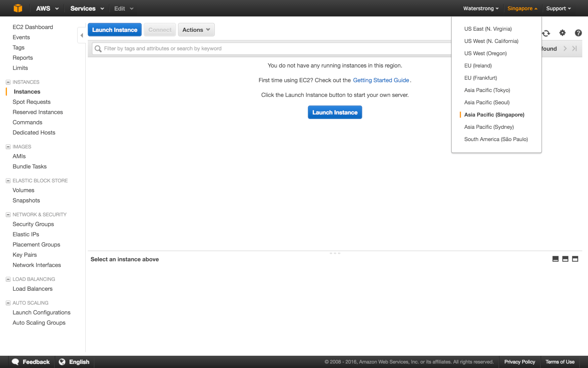Open Snapshots in sidebar
The width and height of the screenshot is (588, 368).
click(26, 200)
